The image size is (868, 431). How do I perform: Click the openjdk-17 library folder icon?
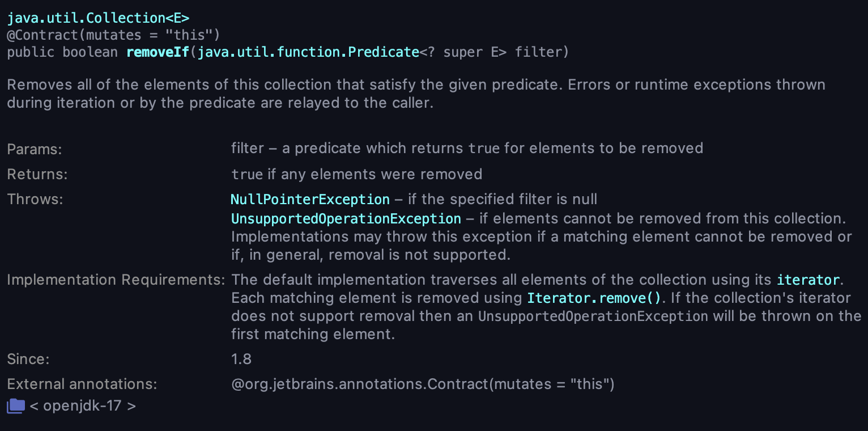pyautogui.click(x=16, y=406)
